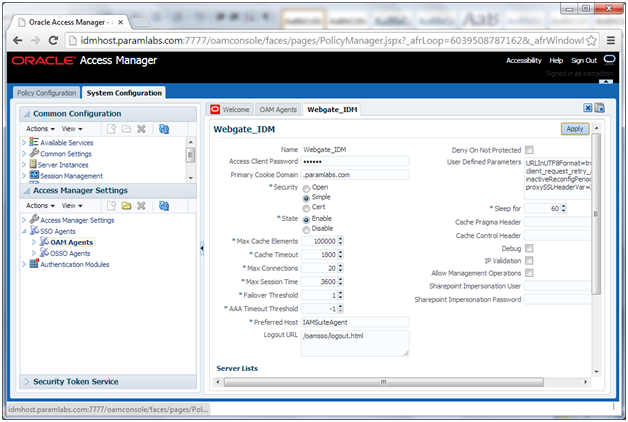628x422 pixels.
Task: Click Create icon in Access Manager Settings toolbar
Action: pyautogui.click(x=112, y=206)
